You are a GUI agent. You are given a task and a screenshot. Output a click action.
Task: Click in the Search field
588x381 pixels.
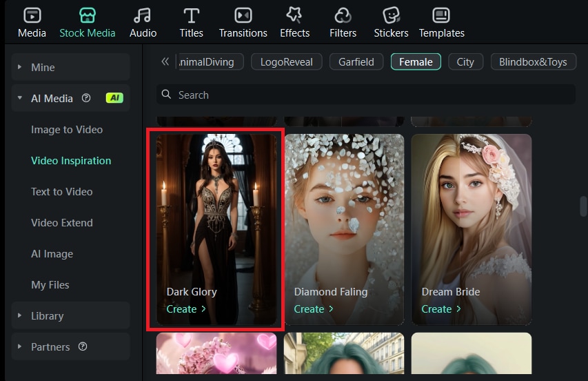point(365,95)
